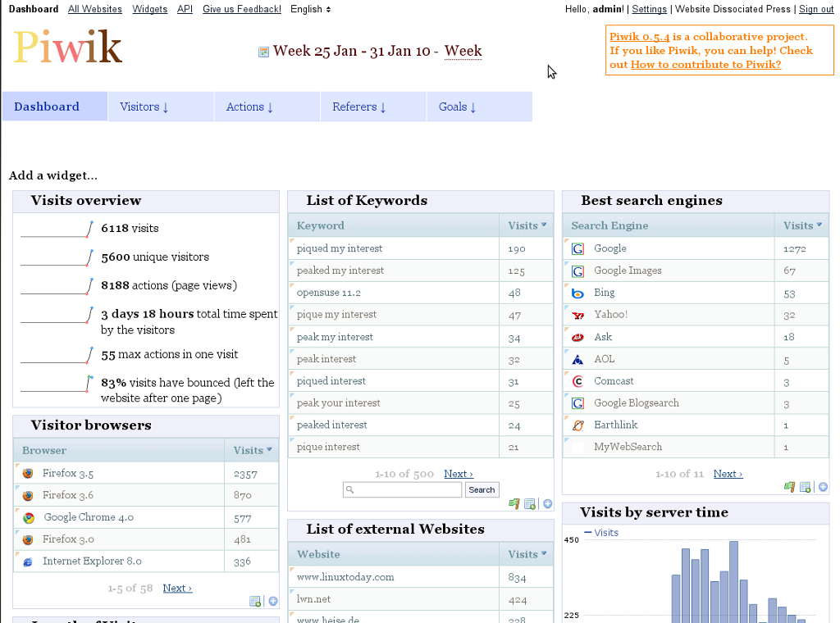Click the sparkline for 83% bounced visits
The height and width of the screenshot is (623, 840).
coord(57,384)
